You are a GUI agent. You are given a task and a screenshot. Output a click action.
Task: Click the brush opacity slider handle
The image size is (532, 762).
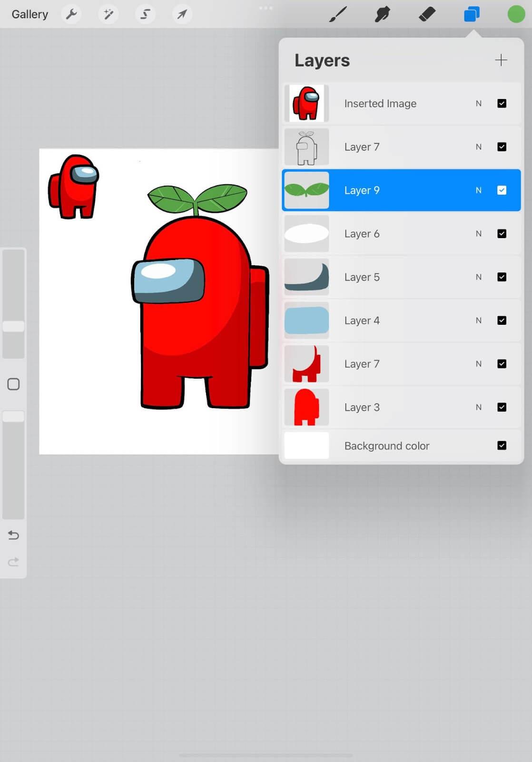coord(13,416)
